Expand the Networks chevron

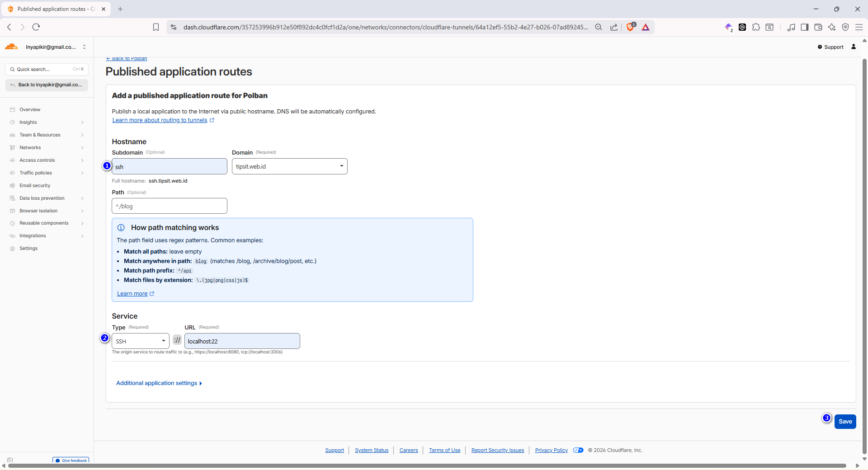(82, 148)
